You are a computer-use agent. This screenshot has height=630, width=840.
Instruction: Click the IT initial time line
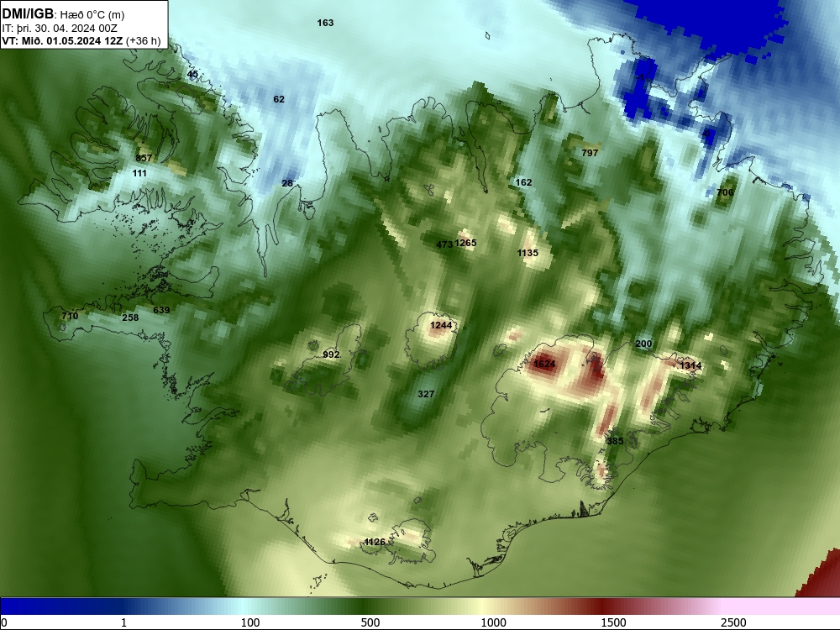(60, 28)
